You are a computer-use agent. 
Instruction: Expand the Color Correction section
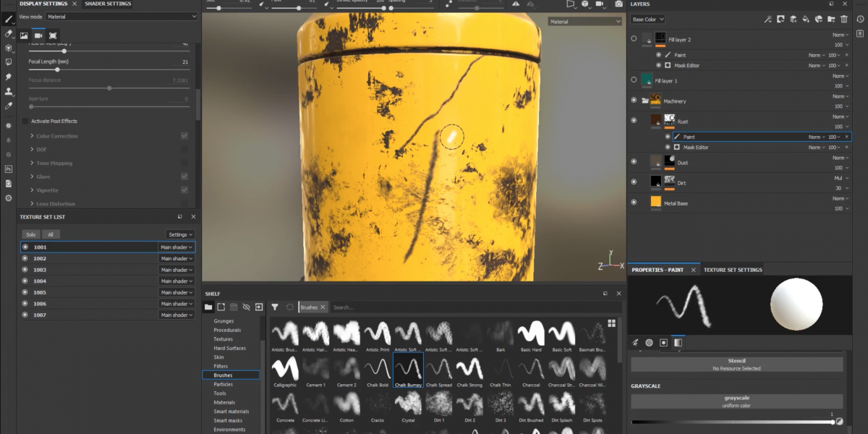(x=33, y=136)
